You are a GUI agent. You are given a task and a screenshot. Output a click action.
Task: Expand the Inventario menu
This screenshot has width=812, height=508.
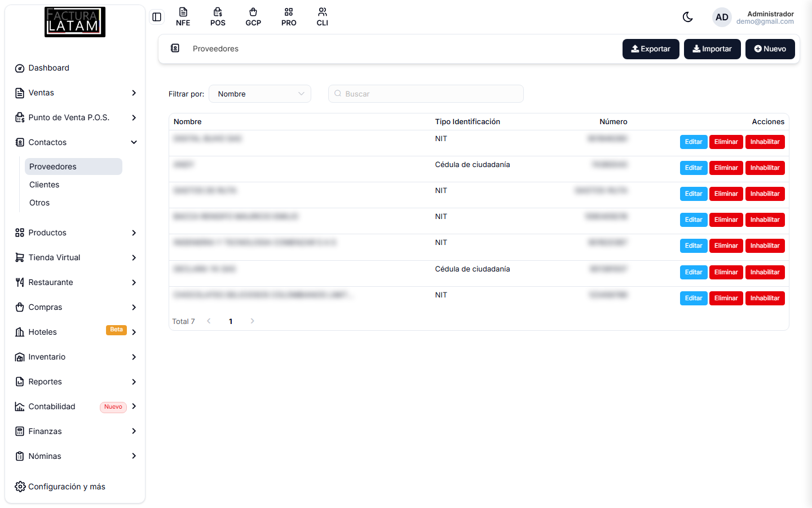[76, 357]
